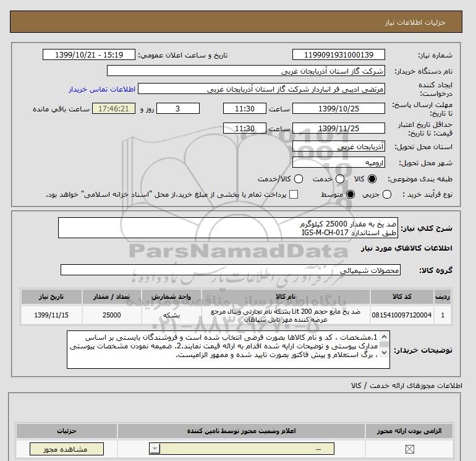The height and width of the screenshot is (461, 476).
Task: Click response deadline date 1399/10/25
Action: (x=339, y=108)
